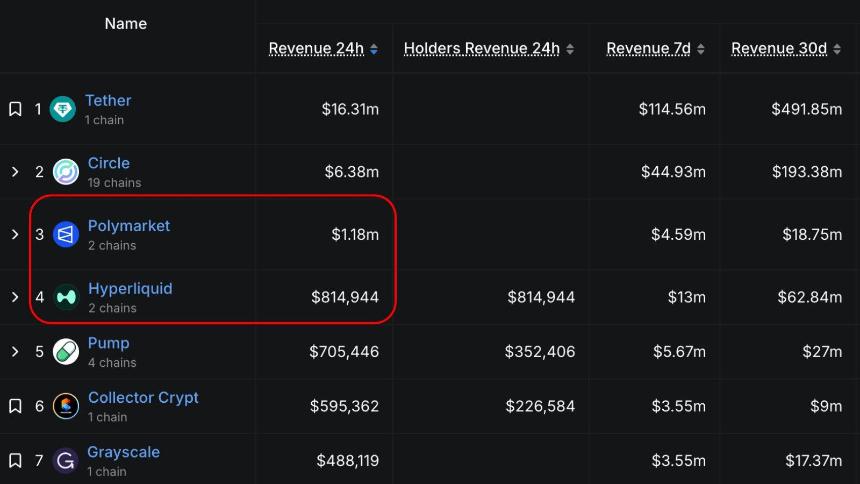Click the Hyperliquid logo icon
Screen dimensions: 860x484
point(66,297)
